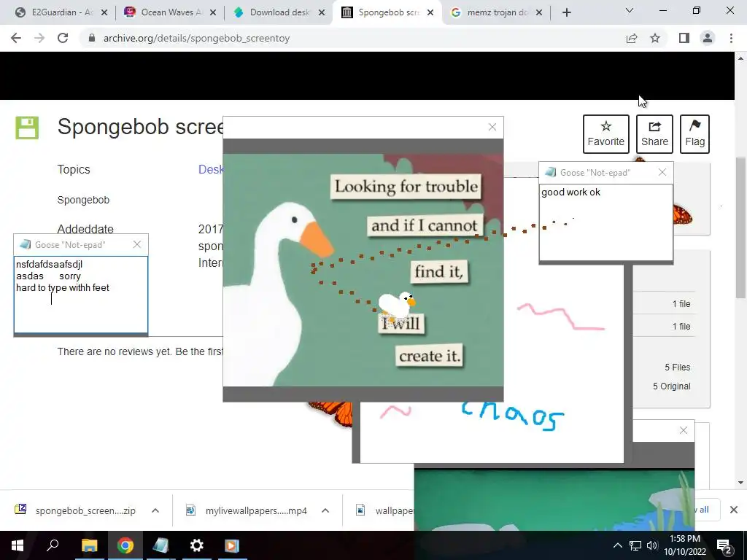Close the good work ok Not-epad window

pyautogui.click(x=662, y=172)
